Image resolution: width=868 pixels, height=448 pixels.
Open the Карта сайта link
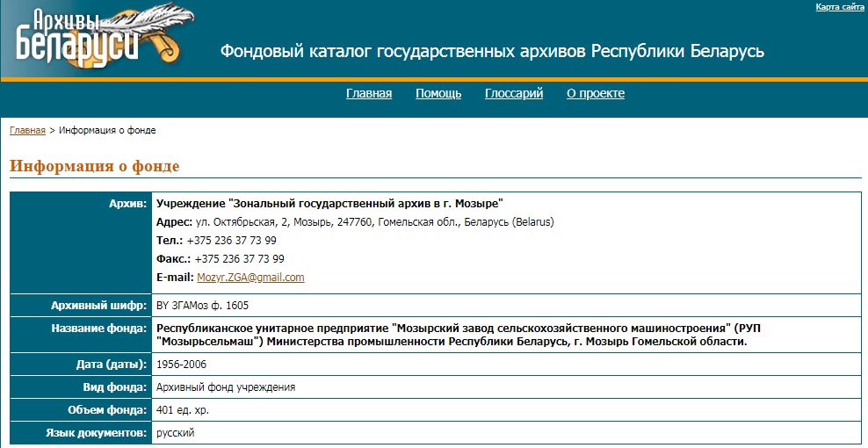[x=839, y=7]
